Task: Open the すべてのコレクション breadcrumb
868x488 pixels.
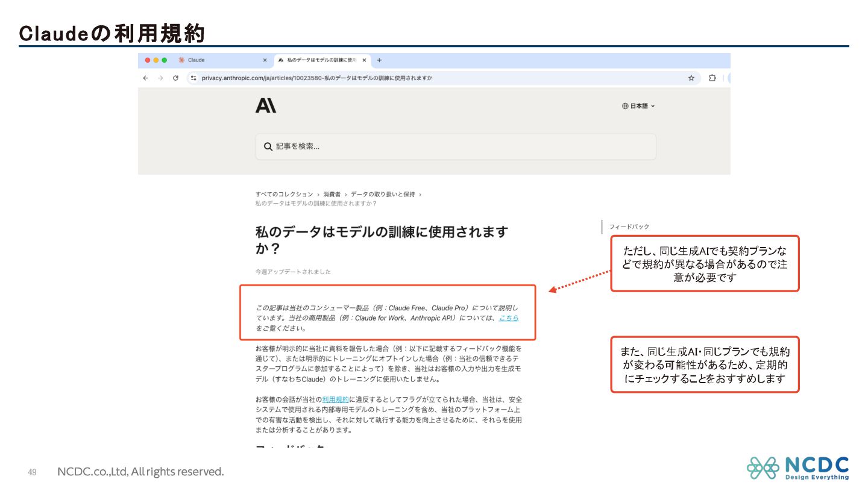Action: (284, 194)
